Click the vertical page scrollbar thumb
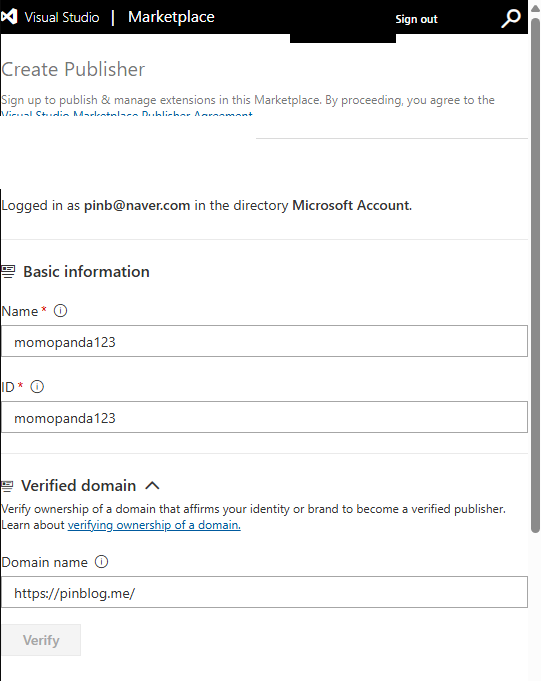The width and height of the screenshot is (541, 681). [x=535, y=274]
